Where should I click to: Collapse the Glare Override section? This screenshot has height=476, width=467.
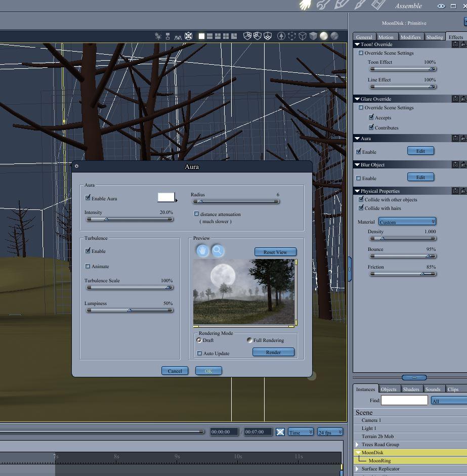[357, 99]
